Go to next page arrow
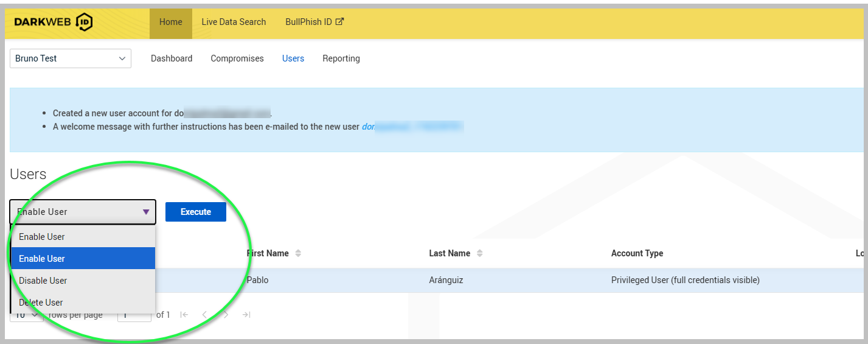This screenshot has height=344, width=868. tap(226, 315)
